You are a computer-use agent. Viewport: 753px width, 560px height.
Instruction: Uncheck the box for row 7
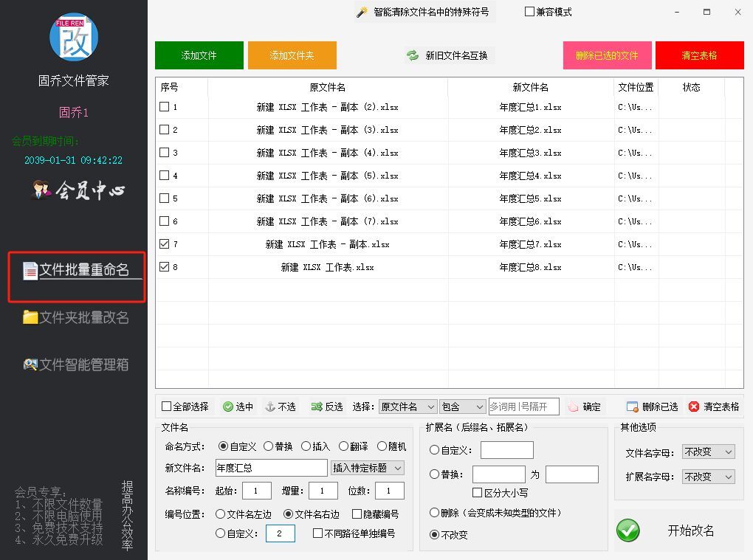tap(164, 243)
